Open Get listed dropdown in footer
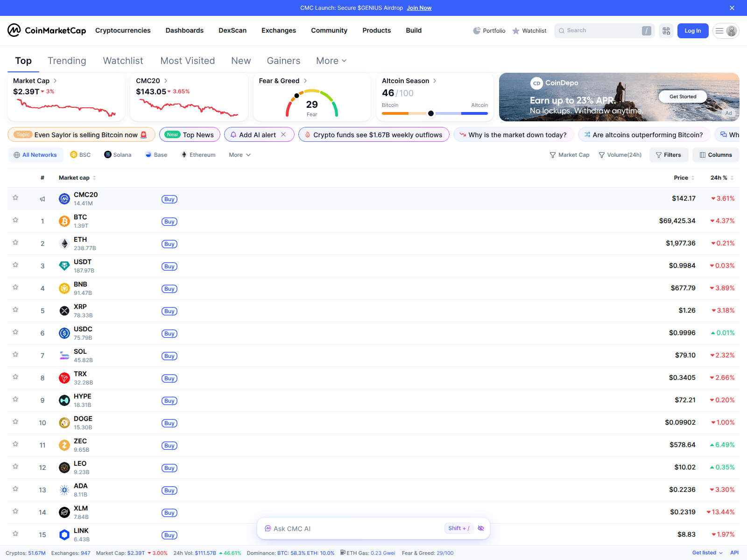The height and width of the screenshot is (560, 747). pos(707,553)
